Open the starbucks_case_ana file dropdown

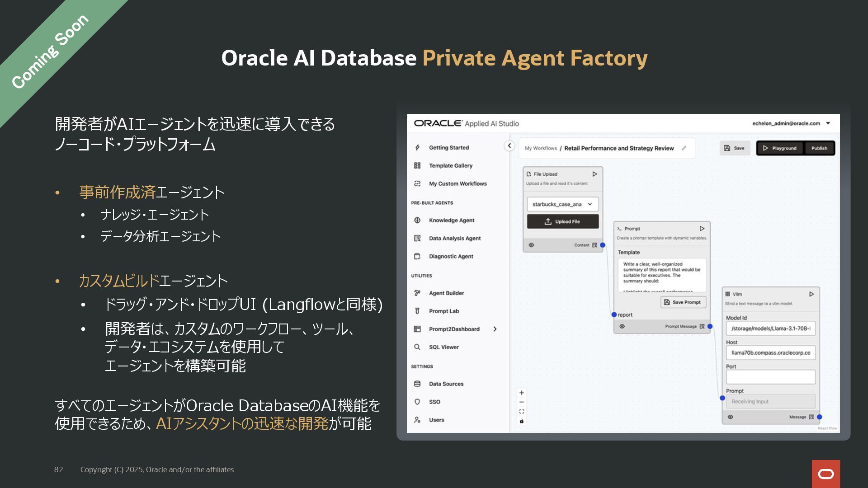click(562, 204)
